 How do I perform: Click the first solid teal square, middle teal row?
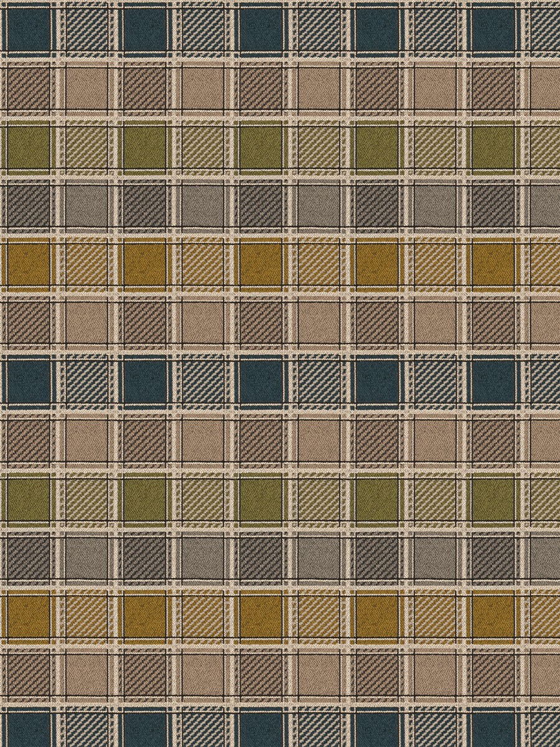point(27,381)
